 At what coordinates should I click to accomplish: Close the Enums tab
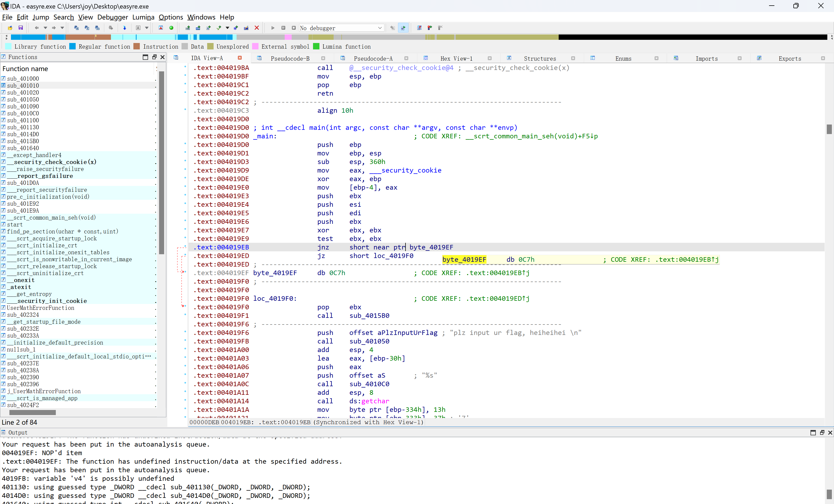(656, 58)
